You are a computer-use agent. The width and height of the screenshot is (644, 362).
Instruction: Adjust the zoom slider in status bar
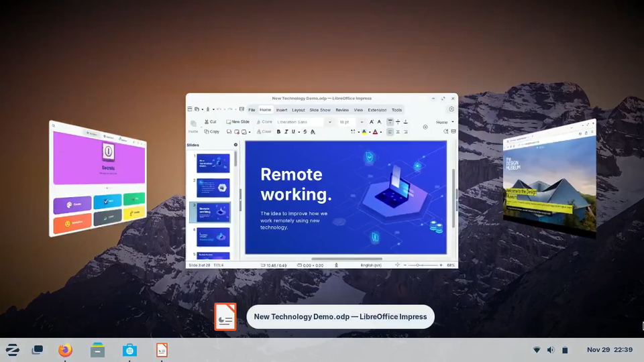419,265
